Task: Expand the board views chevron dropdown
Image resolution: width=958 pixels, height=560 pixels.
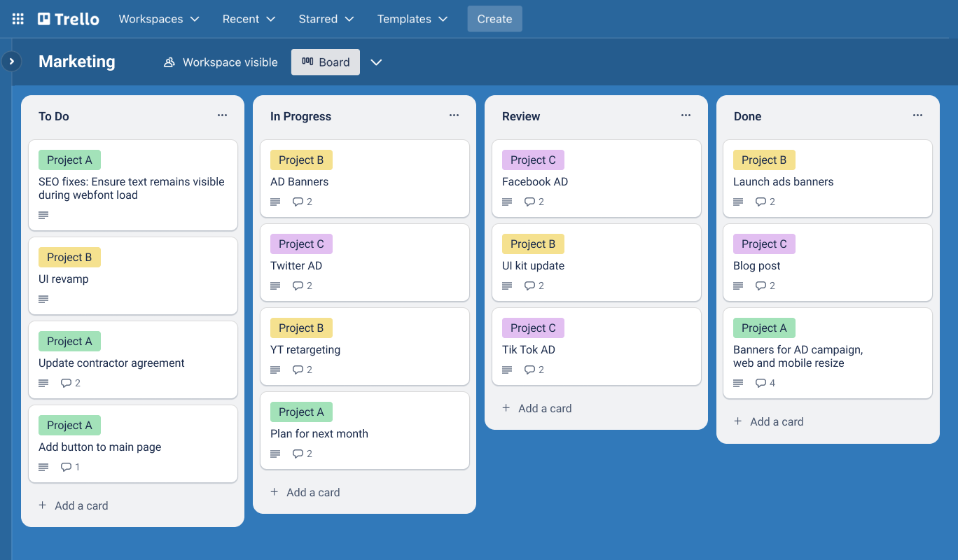Action: [376, 62]
